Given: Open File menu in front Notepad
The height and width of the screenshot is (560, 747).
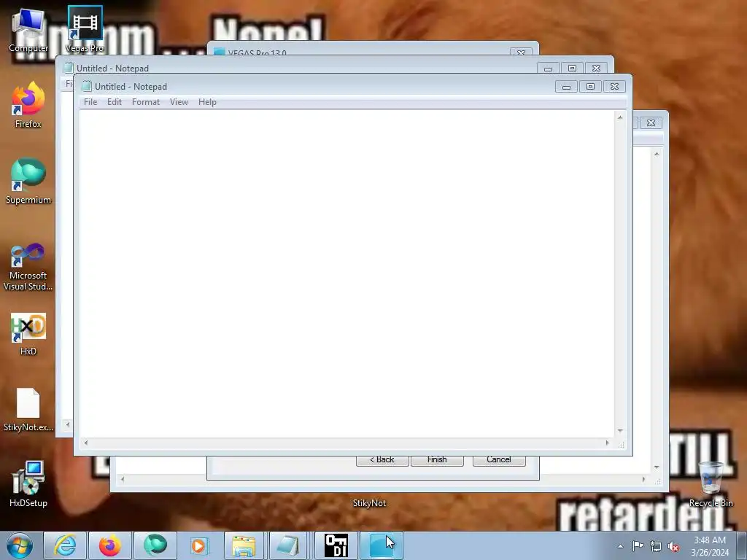Looking at the screenshot, I should (90, 102).
